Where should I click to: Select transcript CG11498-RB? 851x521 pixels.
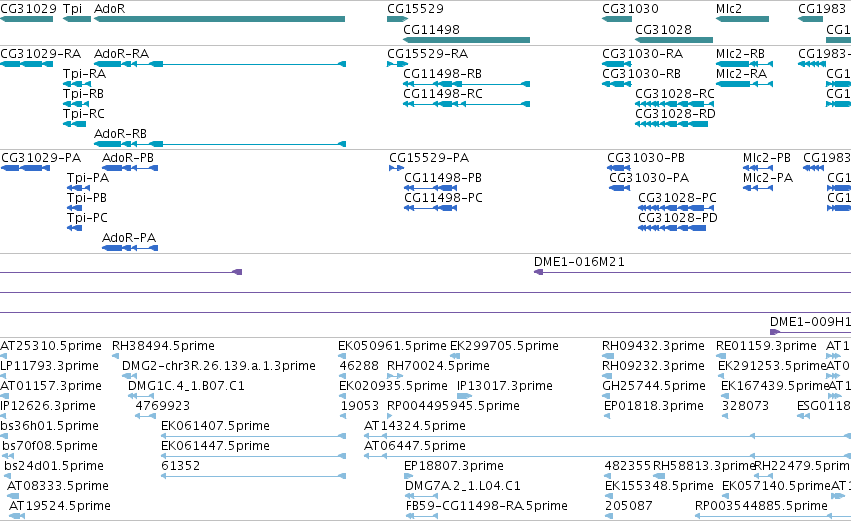tap(466, 84)
